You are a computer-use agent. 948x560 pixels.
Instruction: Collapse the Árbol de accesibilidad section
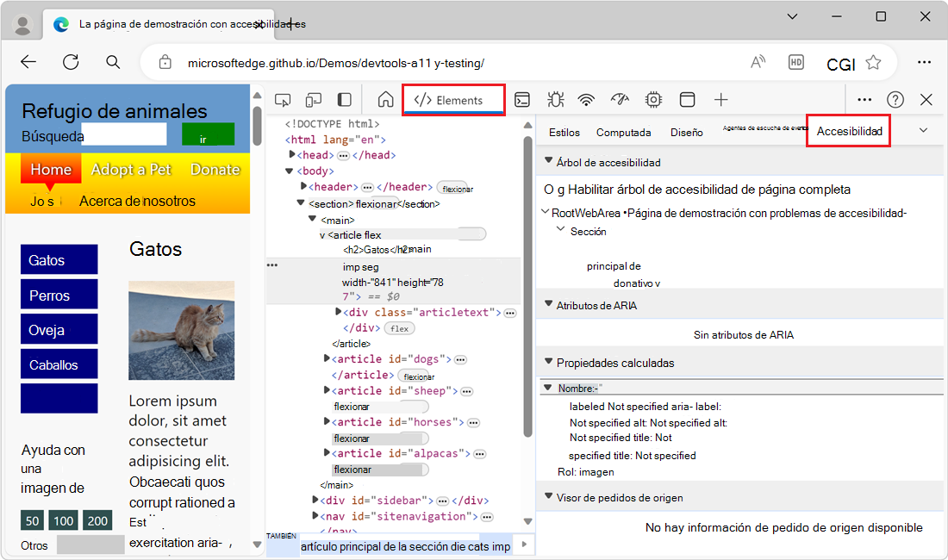click(x=547, y=162)
